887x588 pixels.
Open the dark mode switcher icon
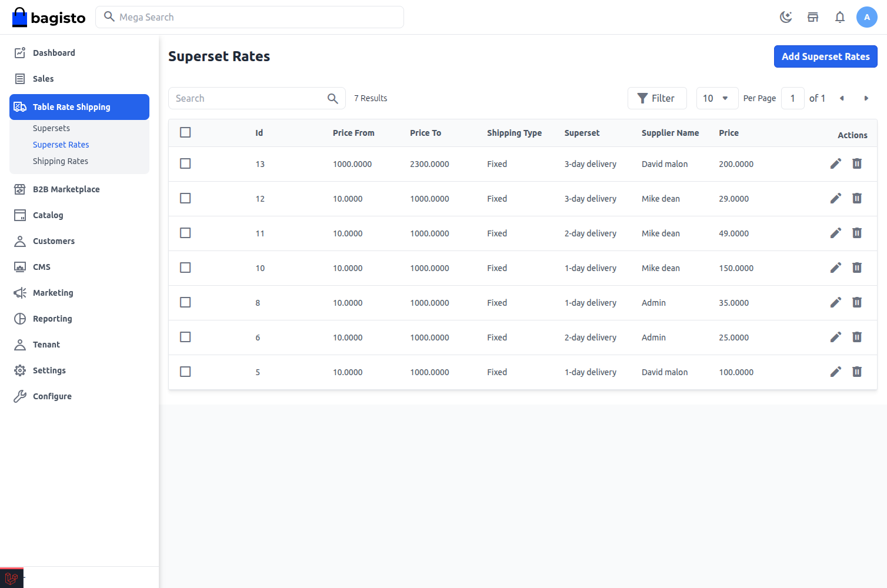pos(786,17)
